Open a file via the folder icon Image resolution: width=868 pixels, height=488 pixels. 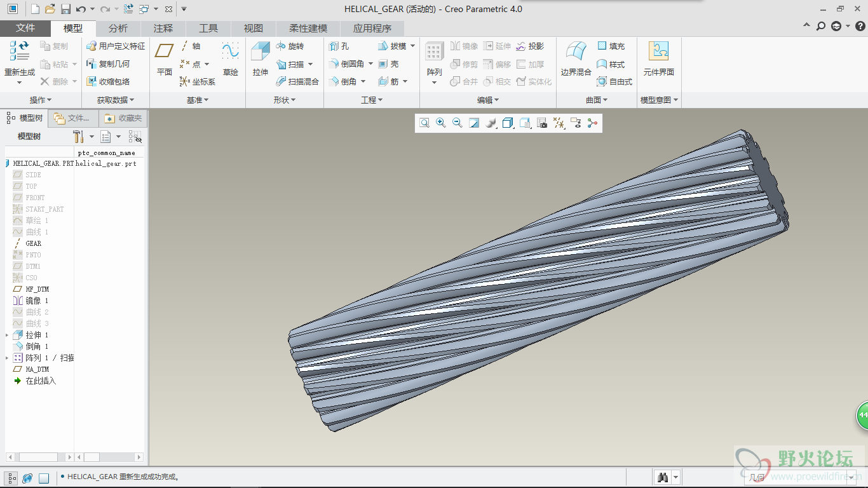[x=50, y=9]
